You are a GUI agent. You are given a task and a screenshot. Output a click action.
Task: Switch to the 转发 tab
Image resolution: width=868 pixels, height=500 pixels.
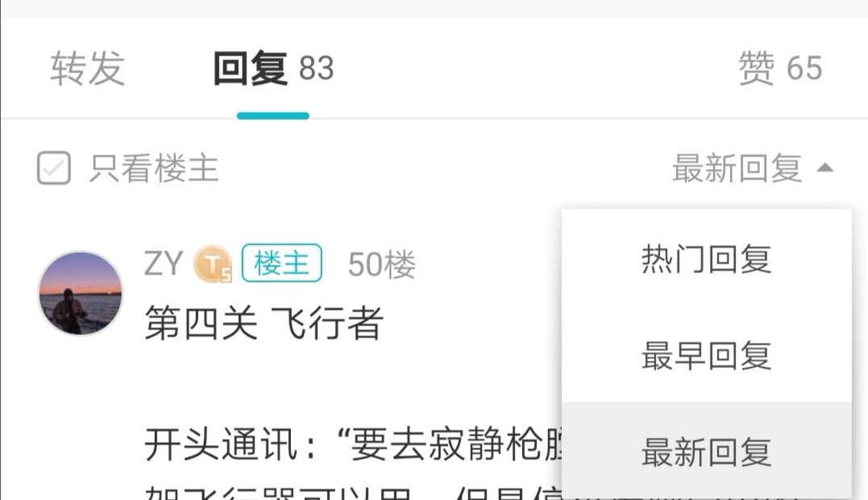[x=88, y=68]
